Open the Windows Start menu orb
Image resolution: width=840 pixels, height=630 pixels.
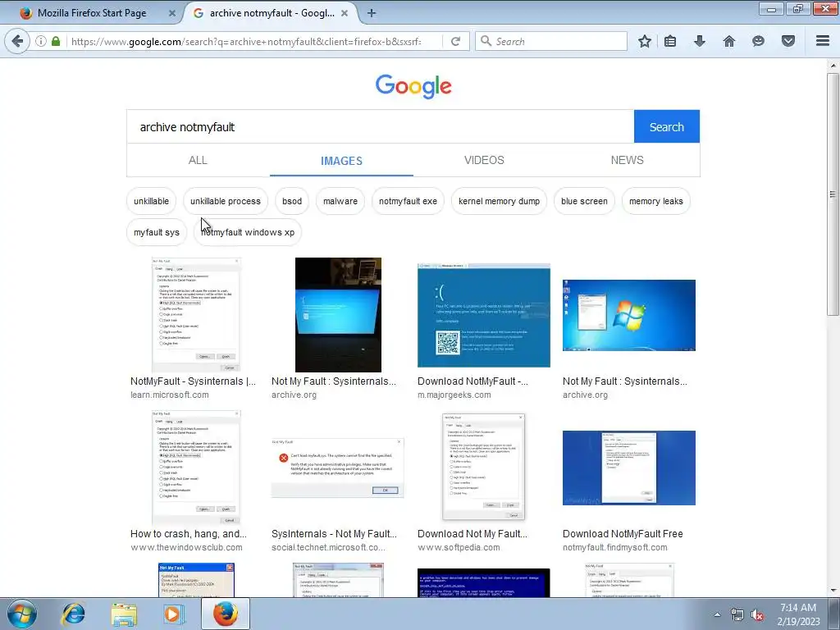click(22, 614)
